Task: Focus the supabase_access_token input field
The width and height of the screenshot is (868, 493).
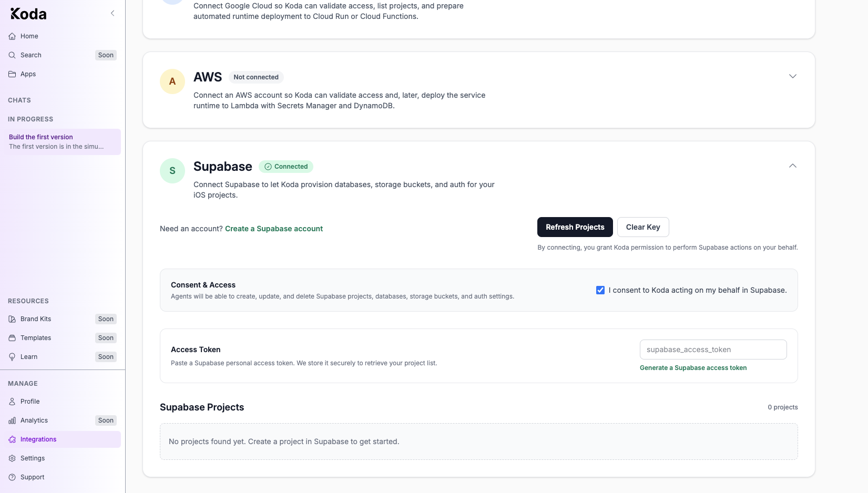Action: point(713,350)
